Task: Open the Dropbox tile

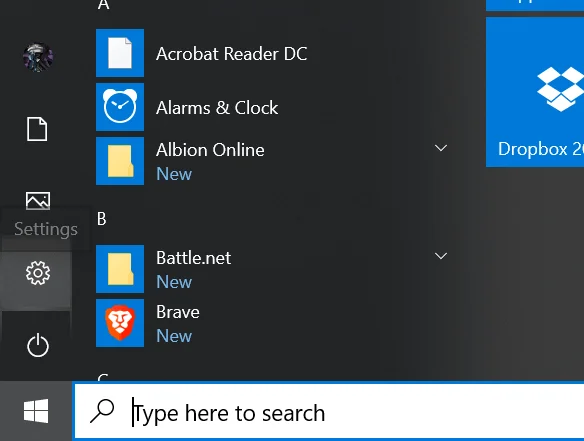Action: 535,92
